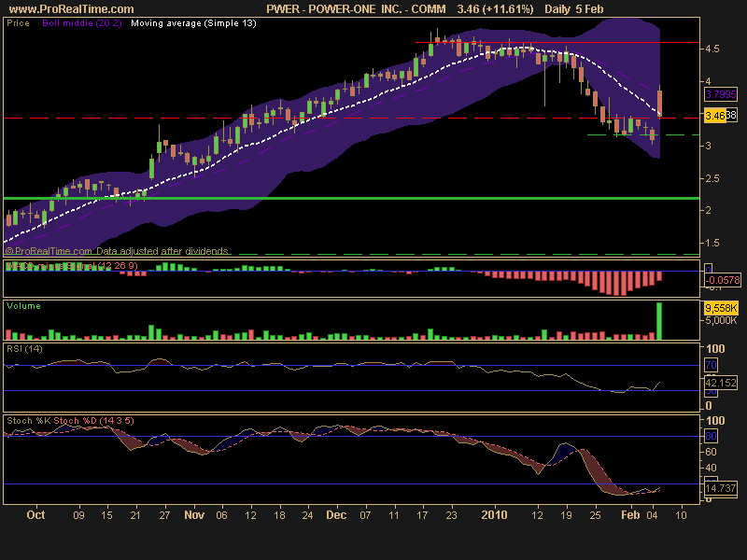This screenshot has height=560, width=747.
Task: Select the RSI (14) panel label
Action: [24, 349]
